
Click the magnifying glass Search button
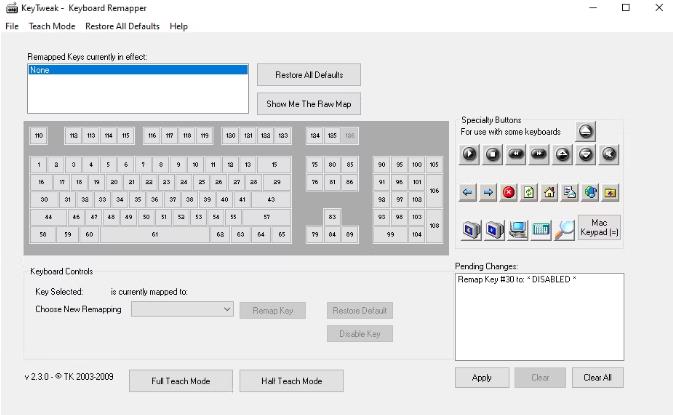click(564, 230)
